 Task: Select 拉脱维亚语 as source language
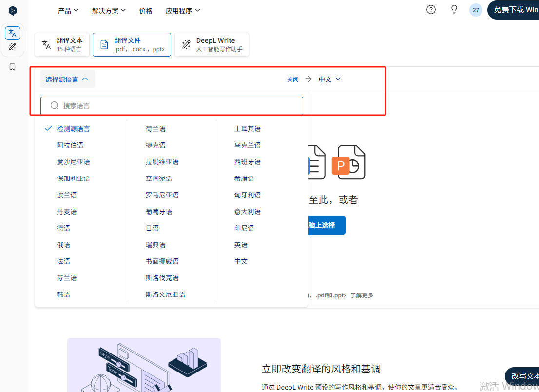[162, 161]
